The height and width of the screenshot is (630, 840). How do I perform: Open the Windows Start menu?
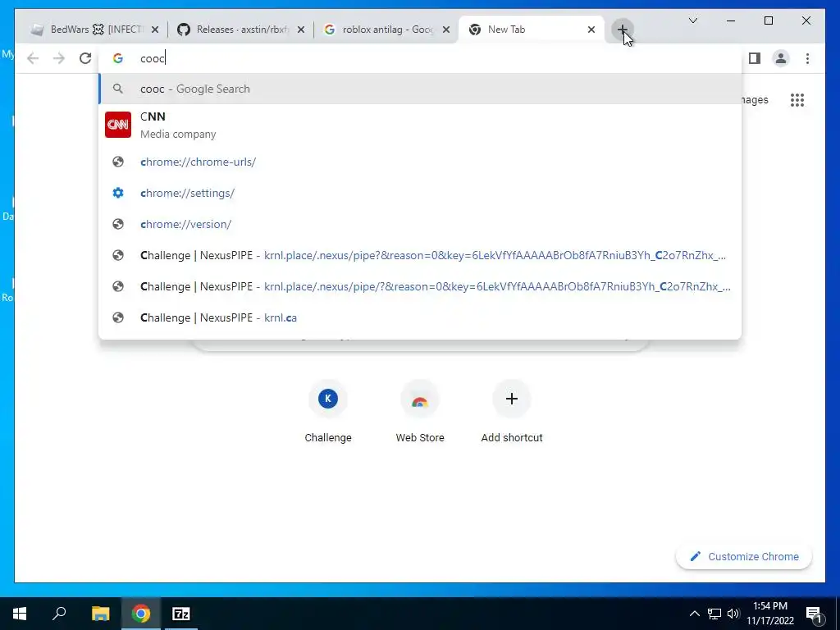click(x=20, y=614)
